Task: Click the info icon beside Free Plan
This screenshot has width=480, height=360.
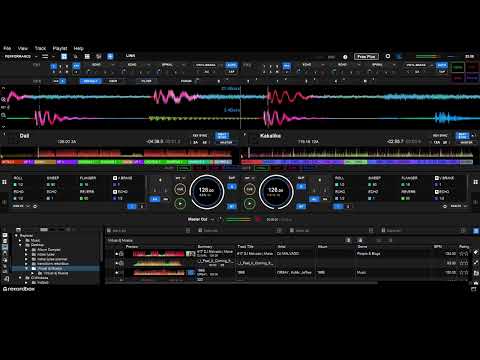Action: [345, 57]
